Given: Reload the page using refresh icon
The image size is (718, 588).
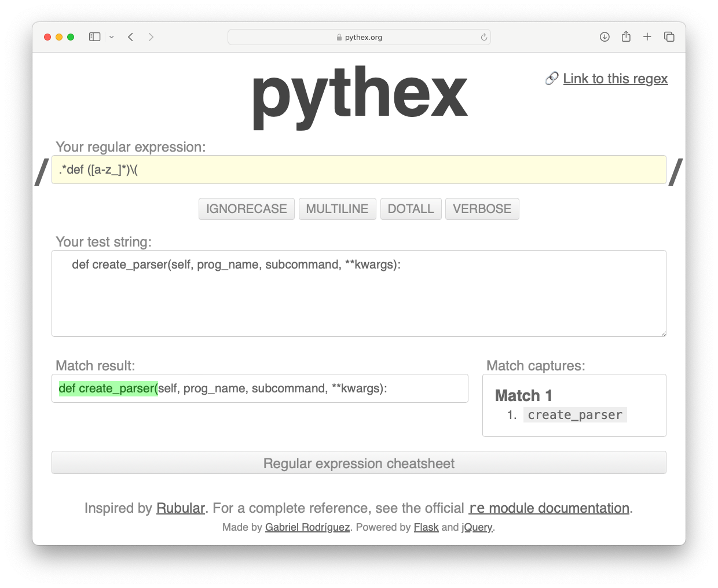Looking at the screenshot, I should (x=484, y=37).
